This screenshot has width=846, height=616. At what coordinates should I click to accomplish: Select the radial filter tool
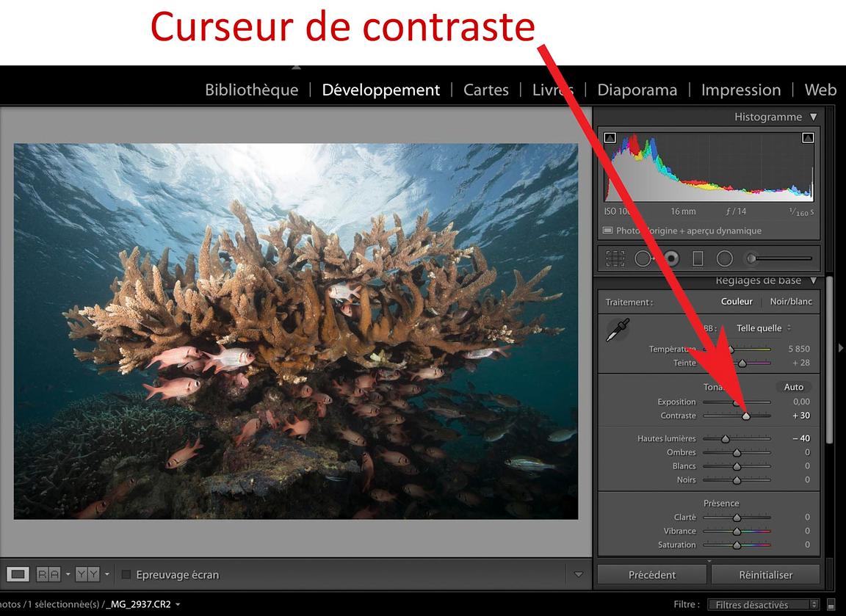(x=724, y=258)
